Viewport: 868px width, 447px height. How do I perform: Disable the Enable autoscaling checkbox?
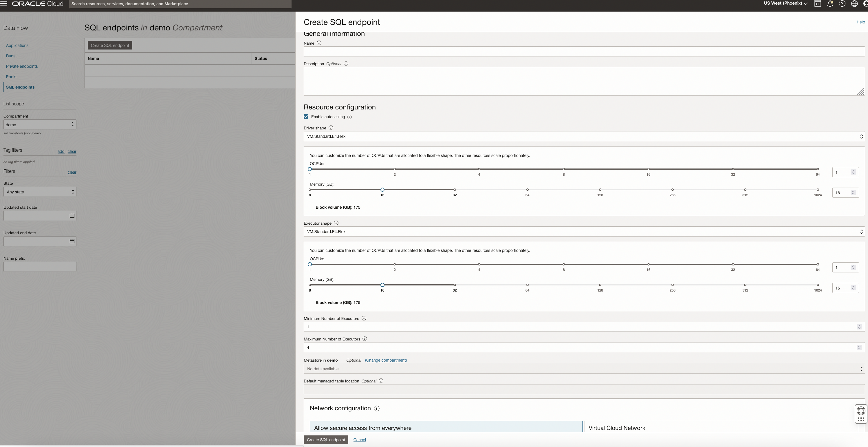click(306, 117)
